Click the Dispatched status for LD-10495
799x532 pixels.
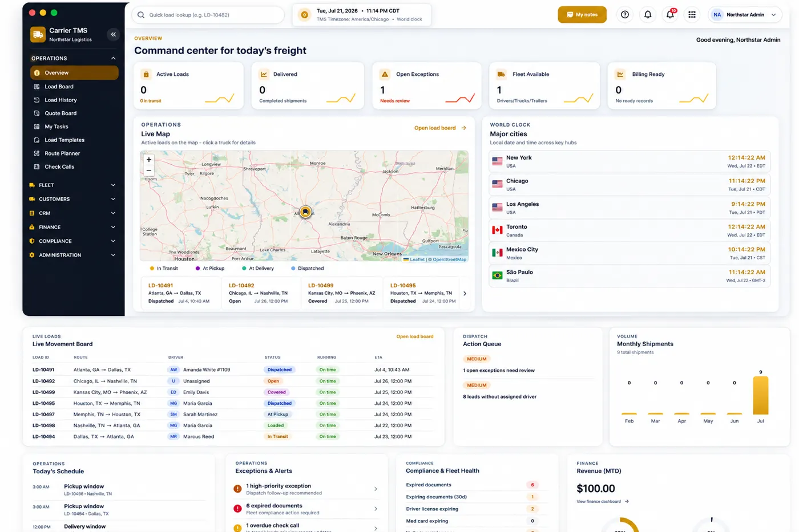[280, 403]
